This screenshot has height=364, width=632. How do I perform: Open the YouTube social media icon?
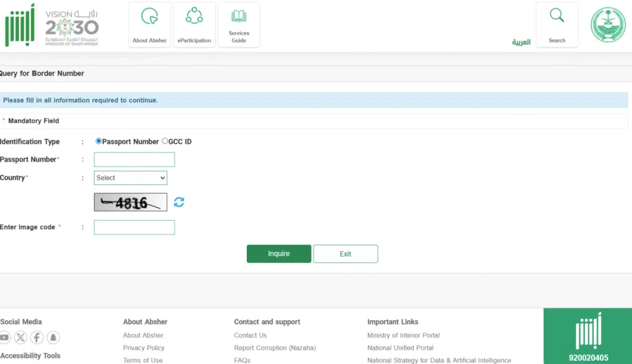[5, 337]
